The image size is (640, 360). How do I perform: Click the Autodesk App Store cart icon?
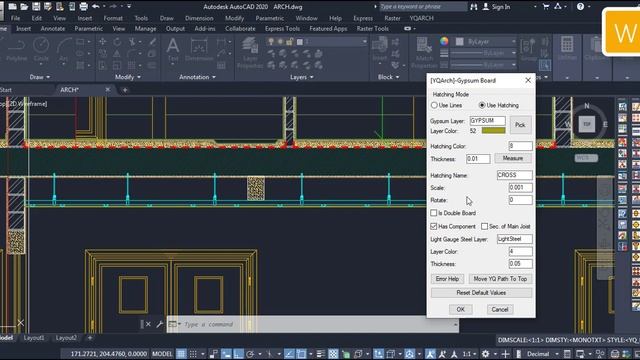pos(546,7)
